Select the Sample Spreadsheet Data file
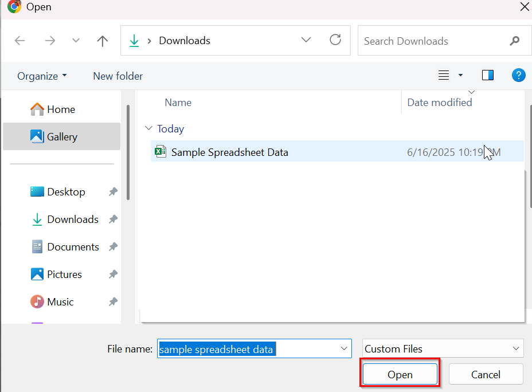The height and width of the screenshot is (392, 532). coord(337,152)
